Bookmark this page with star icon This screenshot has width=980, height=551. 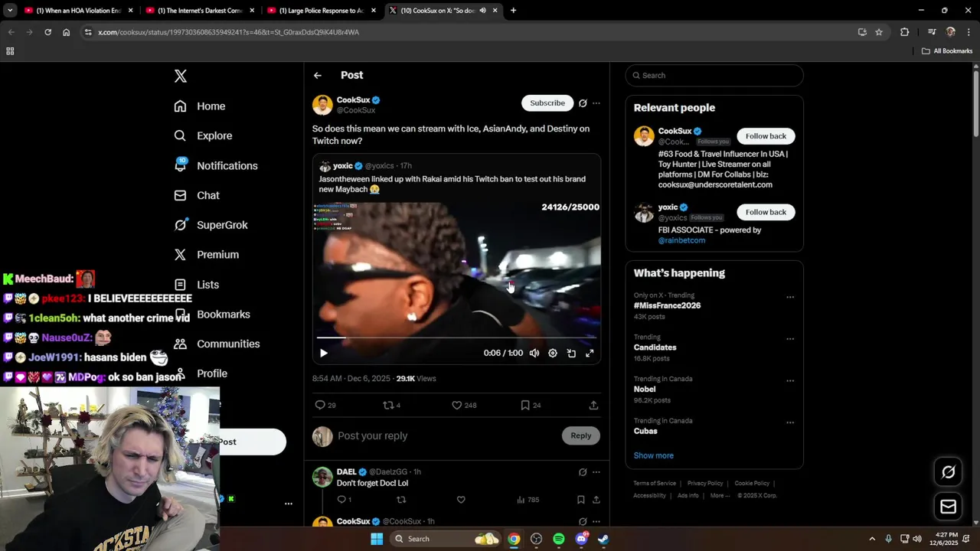pos(879,32)
